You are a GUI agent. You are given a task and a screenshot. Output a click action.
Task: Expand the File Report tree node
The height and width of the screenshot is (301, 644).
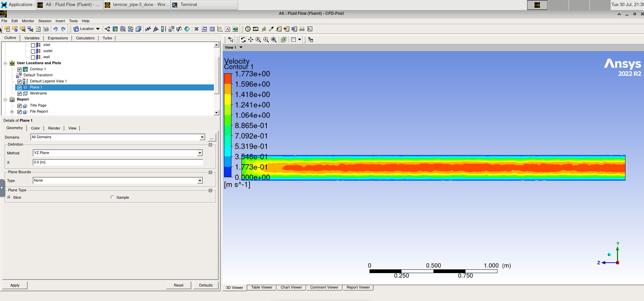[x=12, y=112]
